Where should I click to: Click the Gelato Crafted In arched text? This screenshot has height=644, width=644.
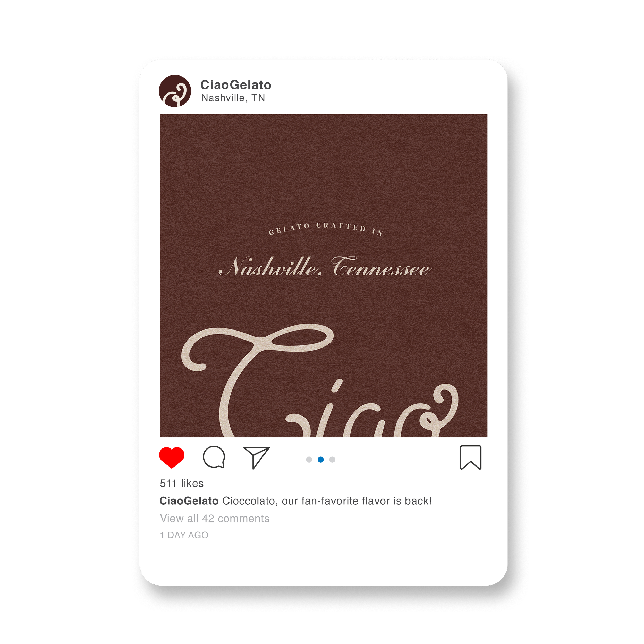coord(326,229)
